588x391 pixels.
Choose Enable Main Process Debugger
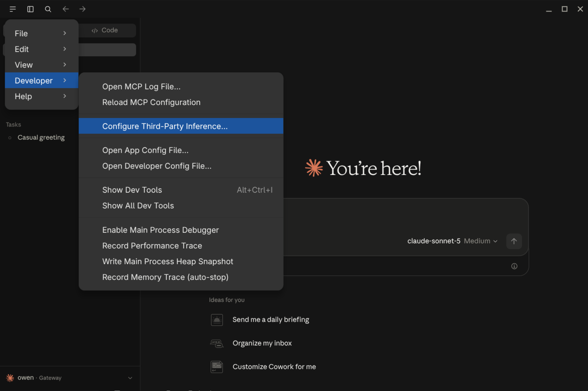(x=181, y=230)
